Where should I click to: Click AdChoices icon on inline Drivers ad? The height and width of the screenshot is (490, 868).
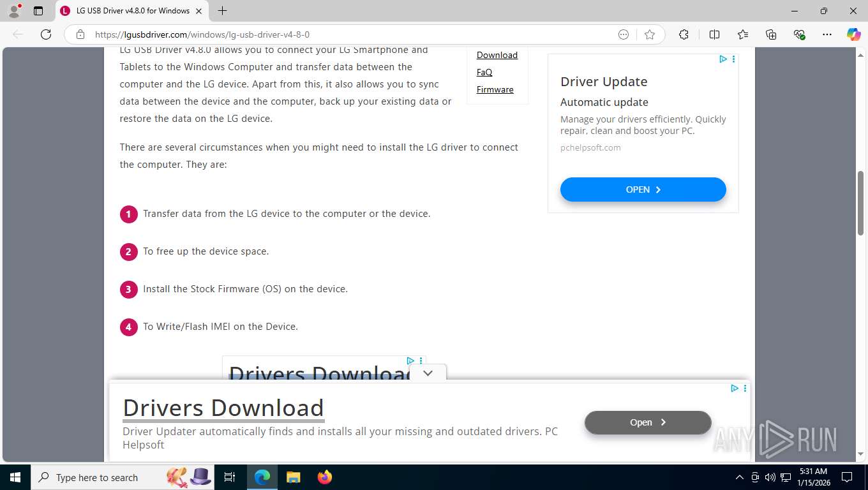pyautogui.click(x=410, y=361)
